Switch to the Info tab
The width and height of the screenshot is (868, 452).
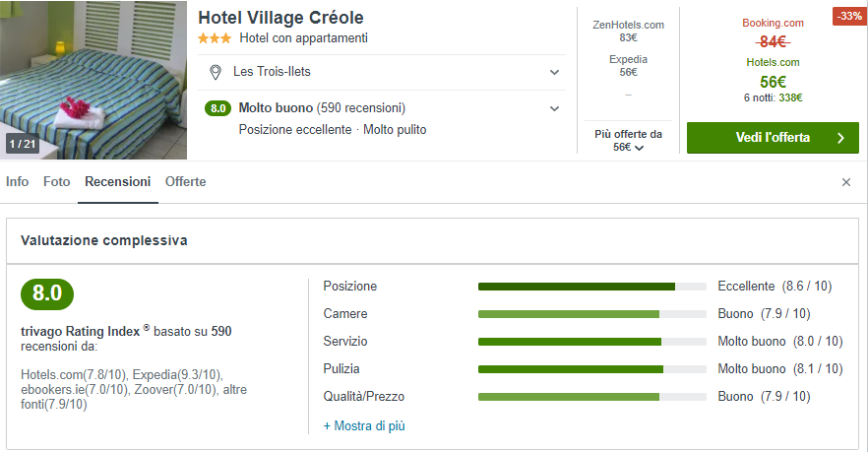pos(18,182)
